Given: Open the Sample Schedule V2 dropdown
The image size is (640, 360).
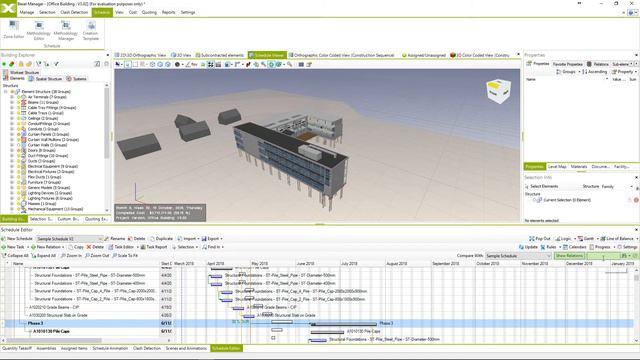Looking at the screenshot, I should tap(69, 238).
